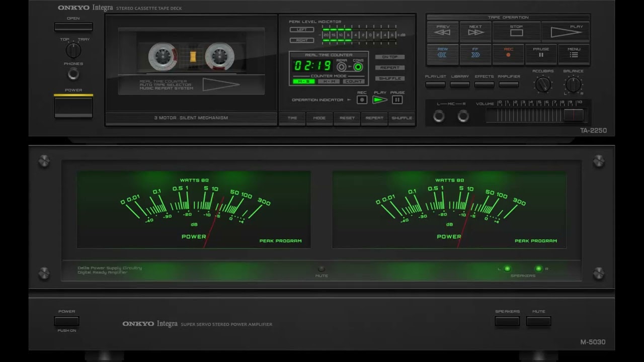
Task: Click the TIME button
Action: (292, 118)
